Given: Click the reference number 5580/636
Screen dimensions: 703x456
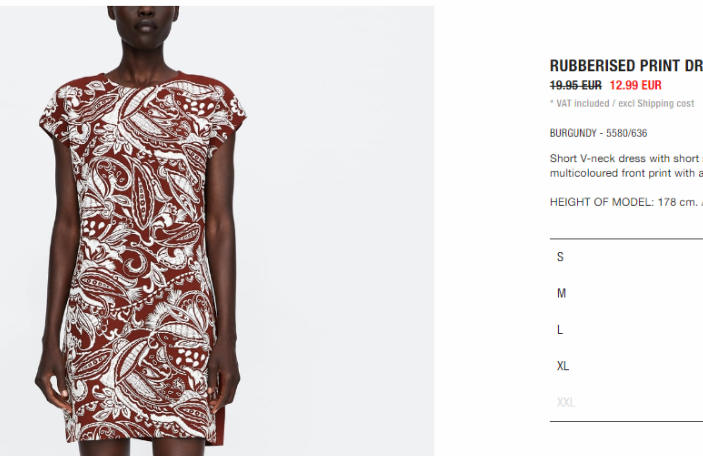Looking at the screenshot, I should click(626, 133).
